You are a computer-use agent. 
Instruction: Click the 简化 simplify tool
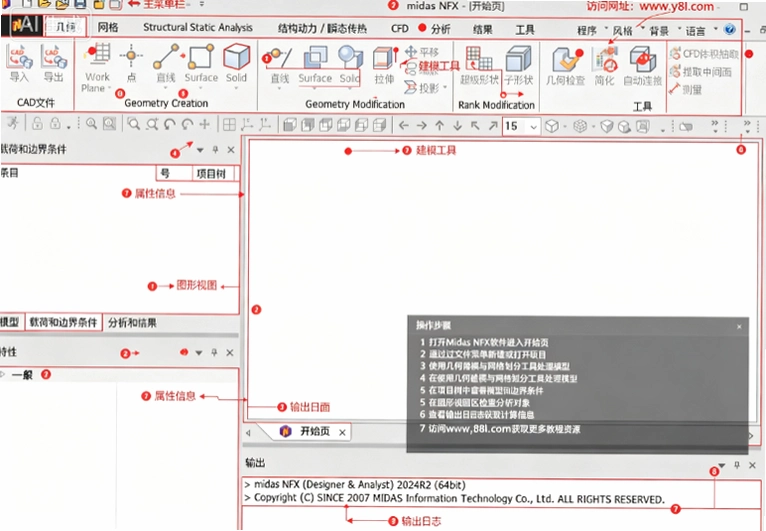coord(604,66)
